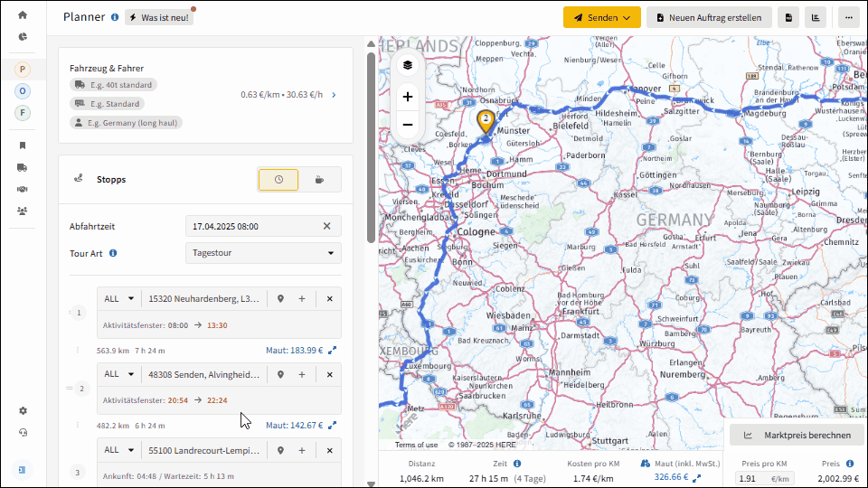Click the chart icon in header
The height and width of the screenshot is (488, 868).
click(x=816, y=18)
